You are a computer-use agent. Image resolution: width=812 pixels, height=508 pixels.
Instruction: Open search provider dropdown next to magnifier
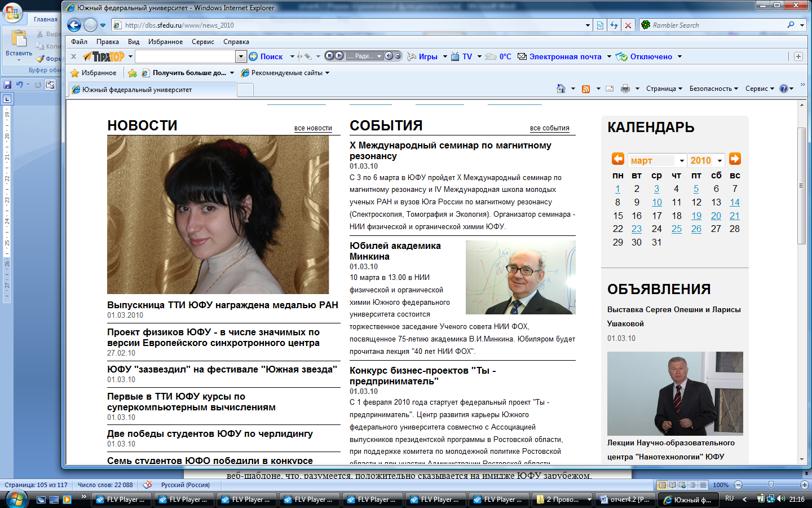click(x=802, y=25)
